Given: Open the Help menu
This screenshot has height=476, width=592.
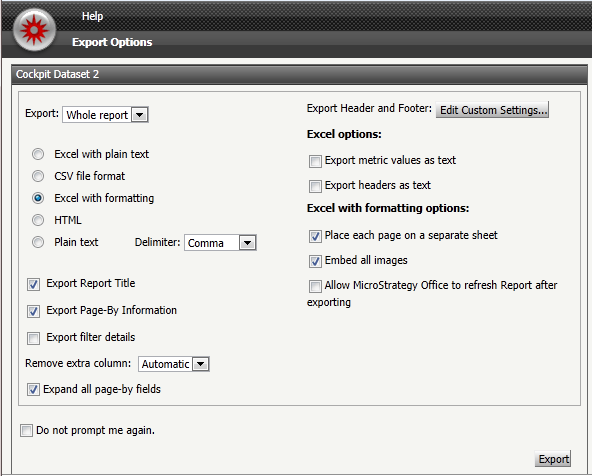Looking at the screenshot, I should tap(92, 16).
